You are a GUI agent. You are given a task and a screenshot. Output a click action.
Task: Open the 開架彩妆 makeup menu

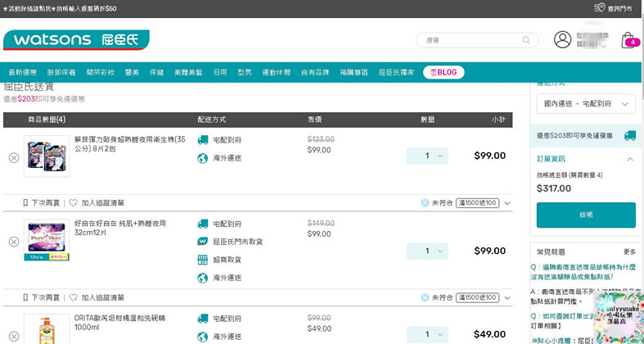click(101, 72)
